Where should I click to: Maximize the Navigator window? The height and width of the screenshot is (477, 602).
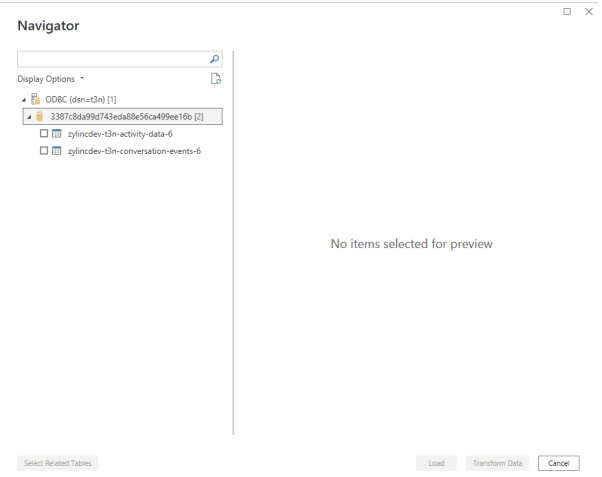(x=567, y=12)
